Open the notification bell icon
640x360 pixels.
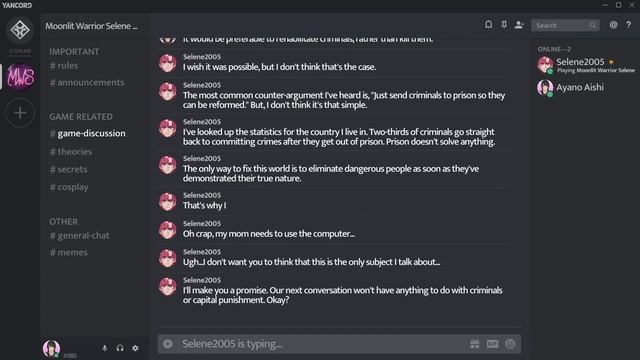[488, 25]
